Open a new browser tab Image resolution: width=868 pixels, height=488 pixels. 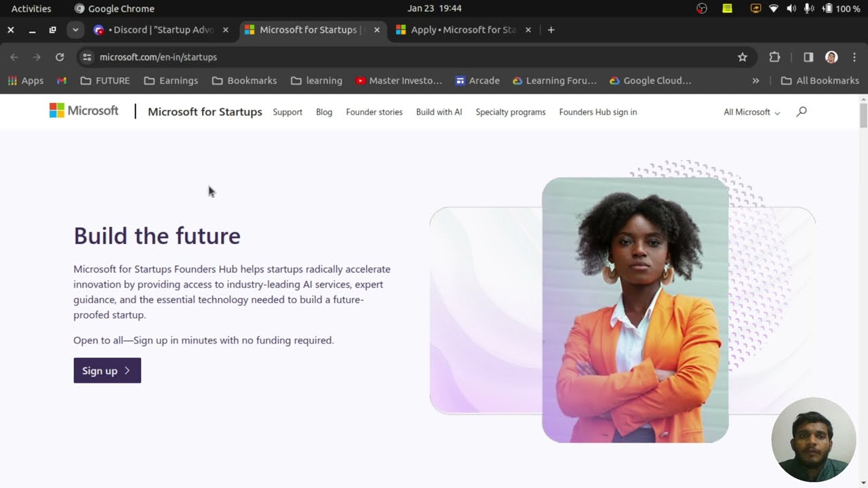click(x=551, y=30)
